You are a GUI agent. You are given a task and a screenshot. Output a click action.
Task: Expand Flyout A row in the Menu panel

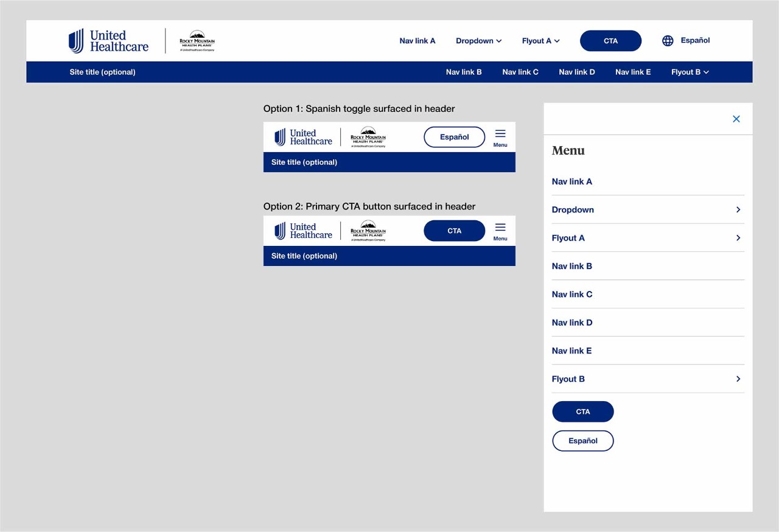pyautogui.click(x=648, y=238)
